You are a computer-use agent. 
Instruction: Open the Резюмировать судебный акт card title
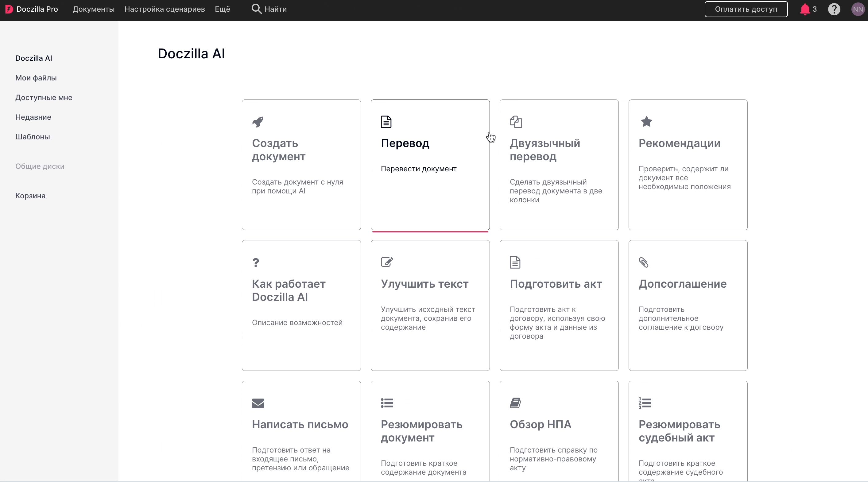[679, 431]
